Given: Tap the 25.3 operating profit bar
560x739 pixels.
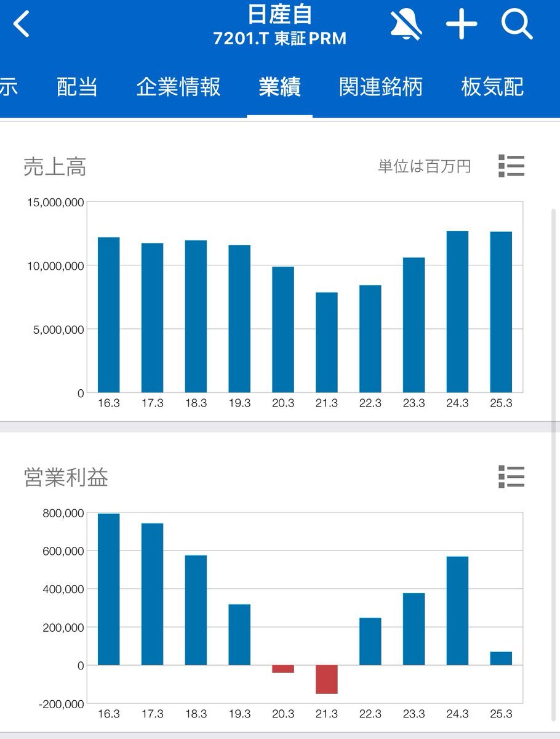Looking at the screenshot, I should point(501,658).
